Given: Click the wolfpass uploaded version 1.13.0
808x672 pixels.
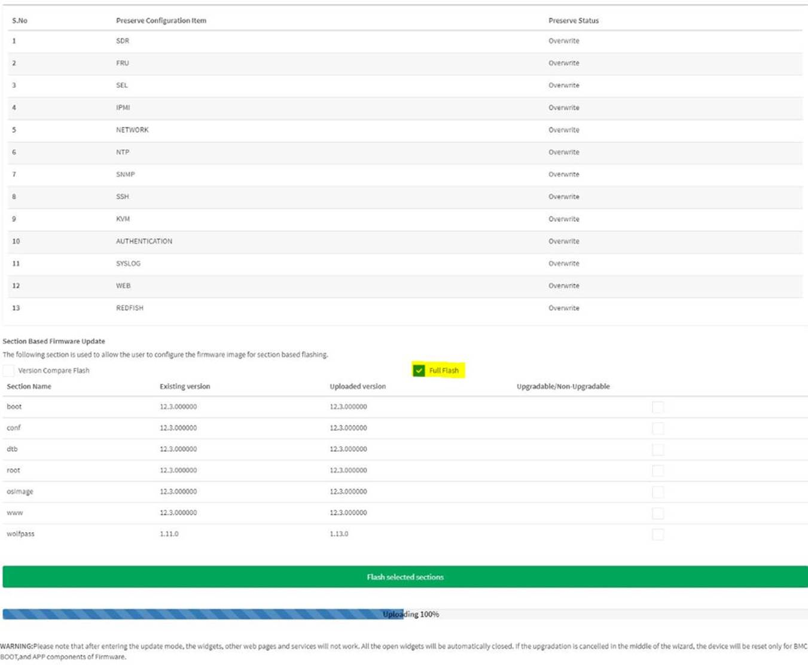Looking at the screenshot, I should 339,534.
